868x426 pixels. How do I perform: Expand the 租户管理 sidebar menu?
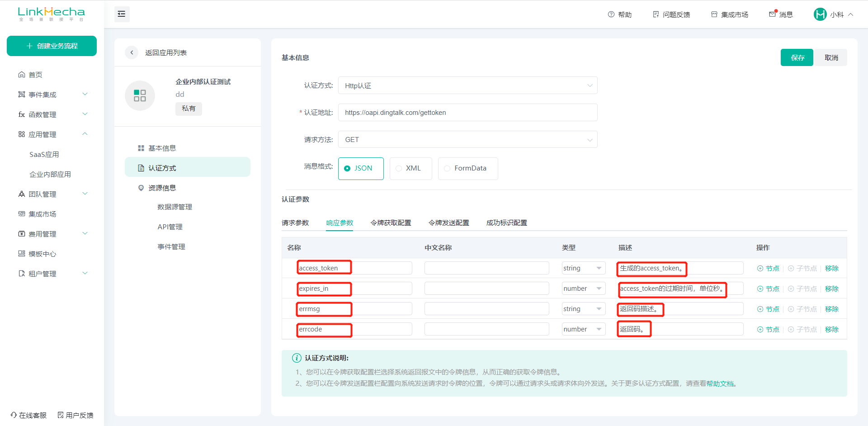[x=85, y=273]
